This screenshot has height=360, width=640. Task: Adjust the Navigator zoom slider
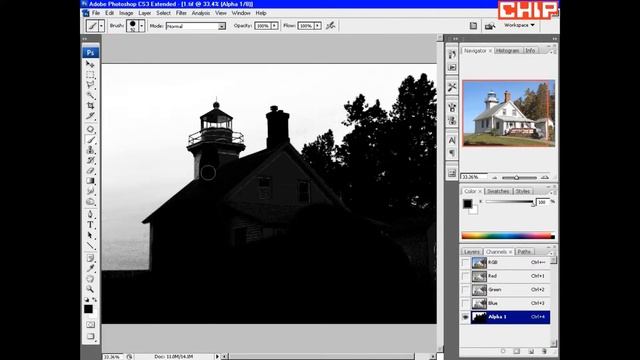click(x=516, y=178)
